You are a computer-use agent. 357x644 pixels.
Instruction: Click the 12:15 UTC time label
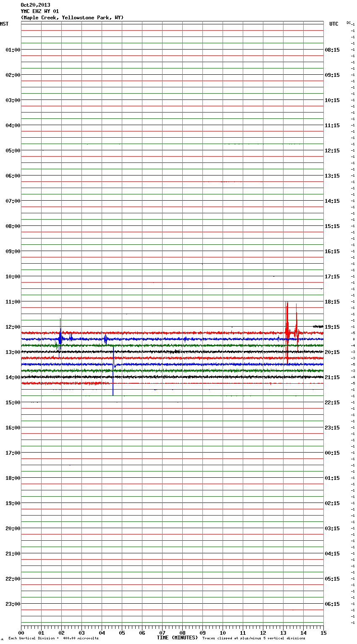332,151
